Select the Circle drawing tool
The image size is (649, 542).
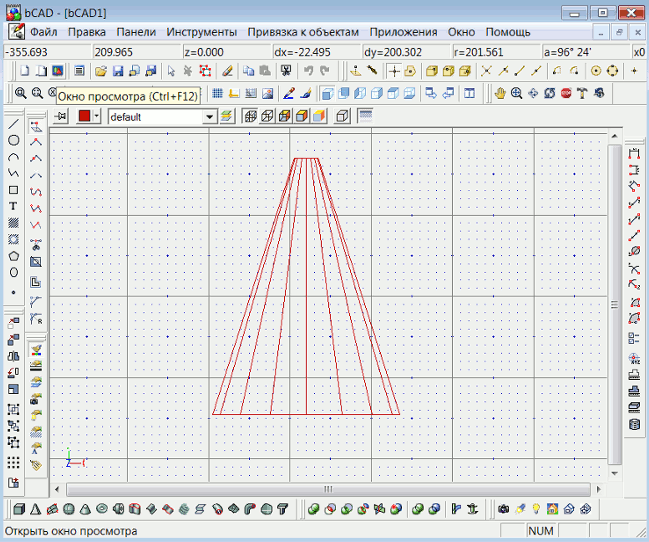click(13, 140)
